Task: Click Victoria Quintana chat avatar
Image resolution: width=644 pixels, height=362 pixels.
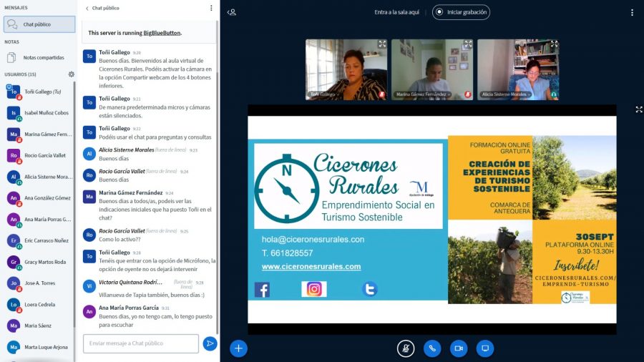Action: 89,286
